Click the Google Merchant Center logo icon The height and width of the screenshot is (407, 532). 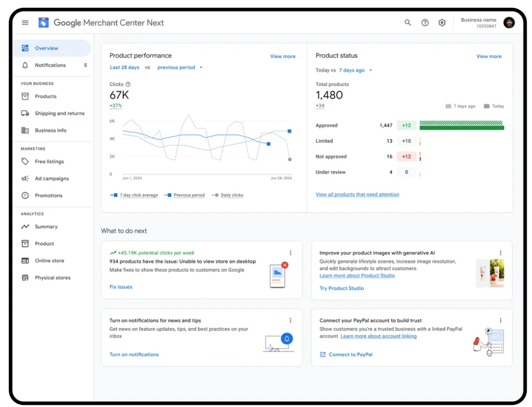coord(43,23)
